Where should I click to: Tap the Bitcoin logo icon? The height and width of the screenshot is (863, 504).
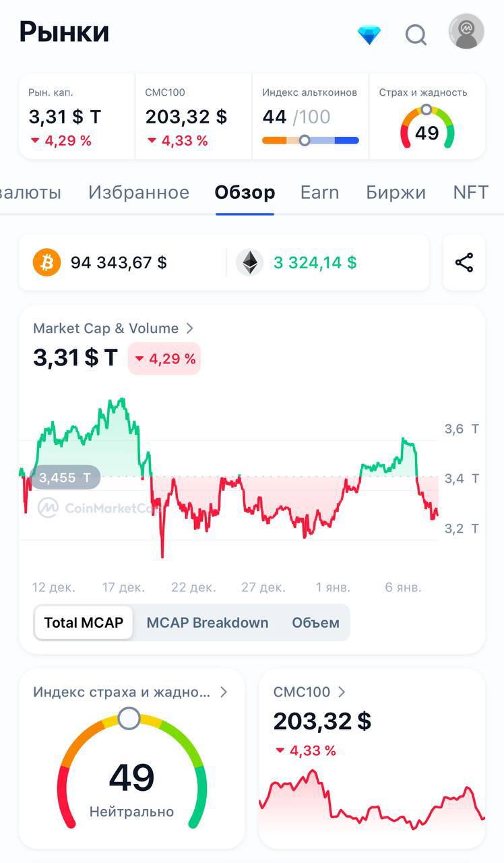pos(47,262)
